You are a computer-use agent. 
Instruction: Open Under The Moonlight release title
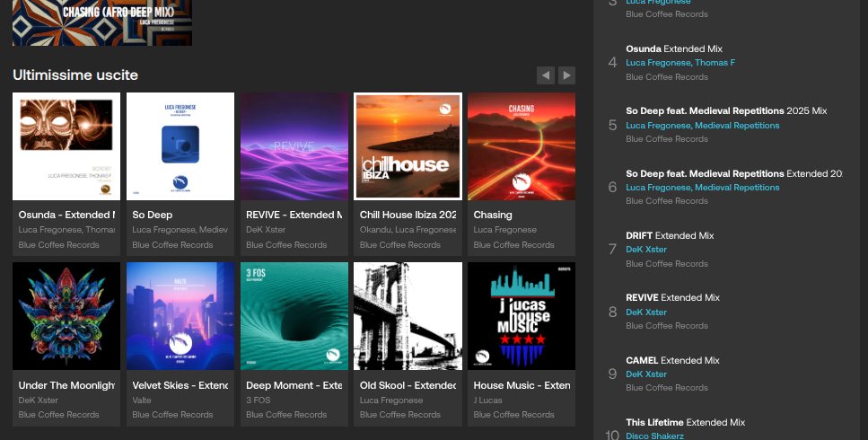(x=66, y=385)
